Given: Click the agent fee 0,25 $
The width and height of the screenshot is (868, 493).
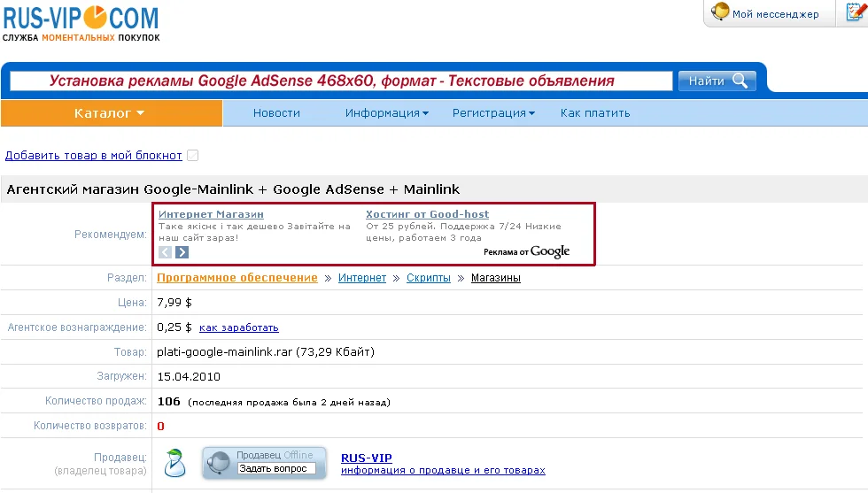Looking at the screenshot, I should pos(174,327).
